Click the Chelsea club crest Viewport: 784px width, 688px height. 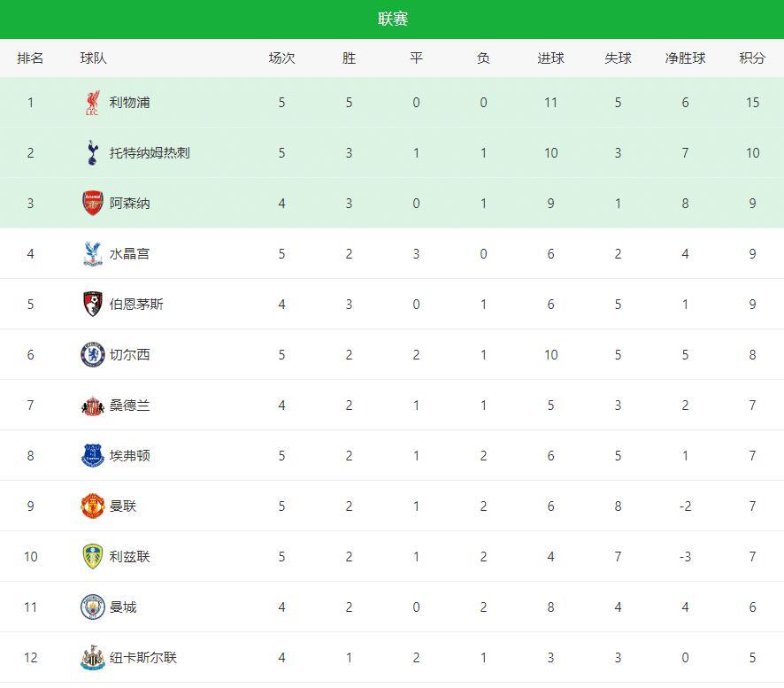(92, 355)
